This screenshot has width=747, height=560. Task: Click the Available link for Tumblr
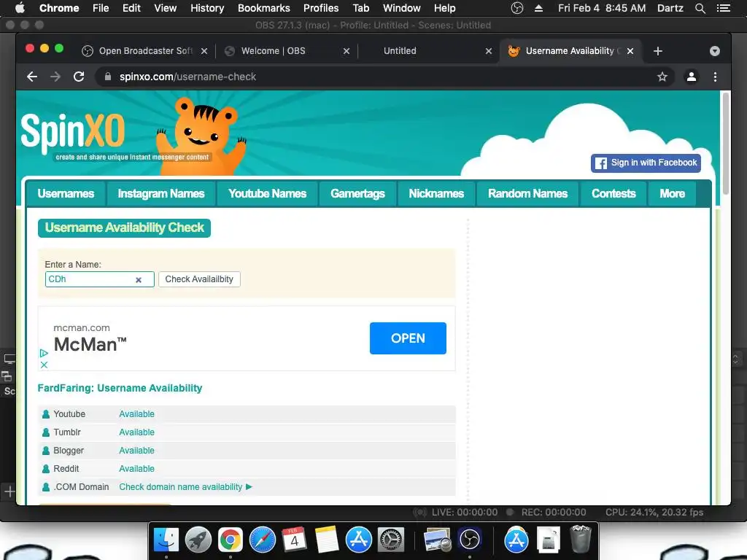(136, 432)
